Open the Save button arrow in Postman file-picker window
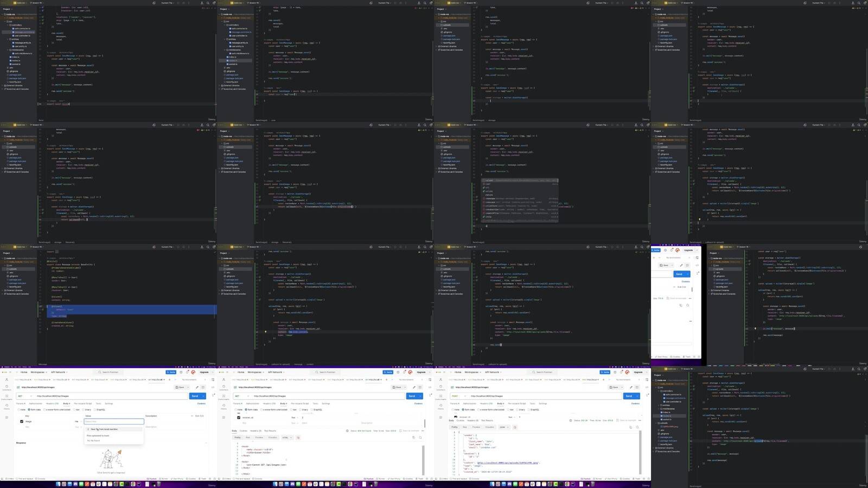This screenshot has height=488, width=868. (x=188, y=387)
